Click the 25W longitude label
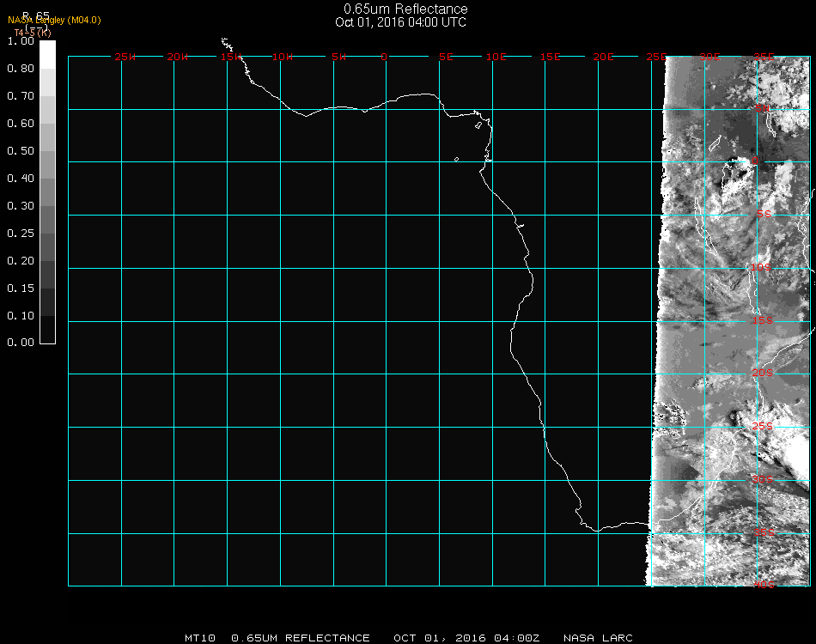816x644 pixels. tap(125, 58)
